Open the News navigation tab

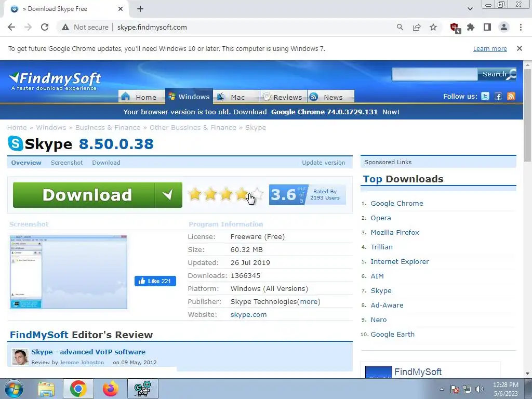[331, 97]
